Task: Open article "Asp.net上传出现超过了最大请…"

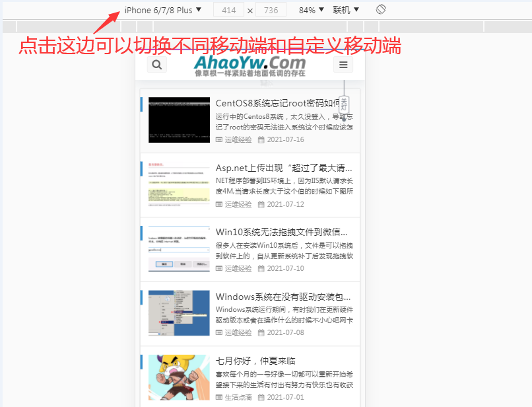Action: coord(284,168)
